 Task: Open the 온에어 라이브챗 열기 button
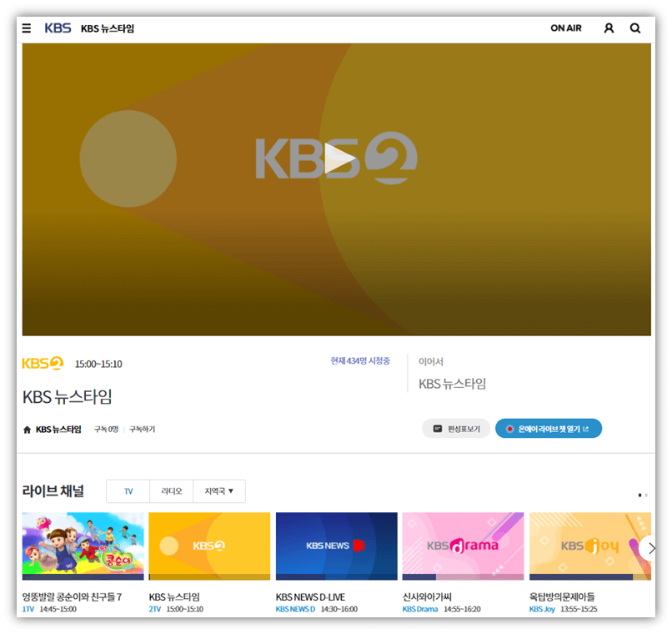coord(548,428)
